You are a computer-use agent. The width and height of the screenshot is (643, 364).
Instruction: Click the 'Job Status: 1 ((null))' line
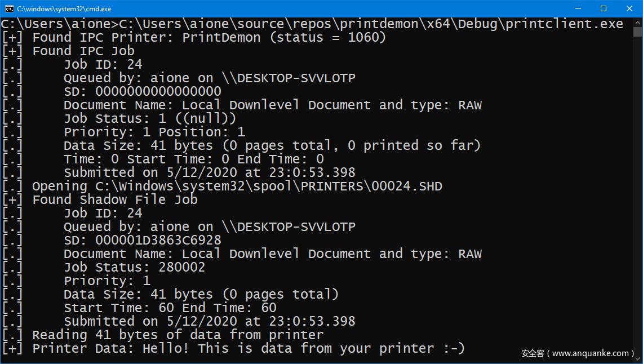click(x=149, y=118)
